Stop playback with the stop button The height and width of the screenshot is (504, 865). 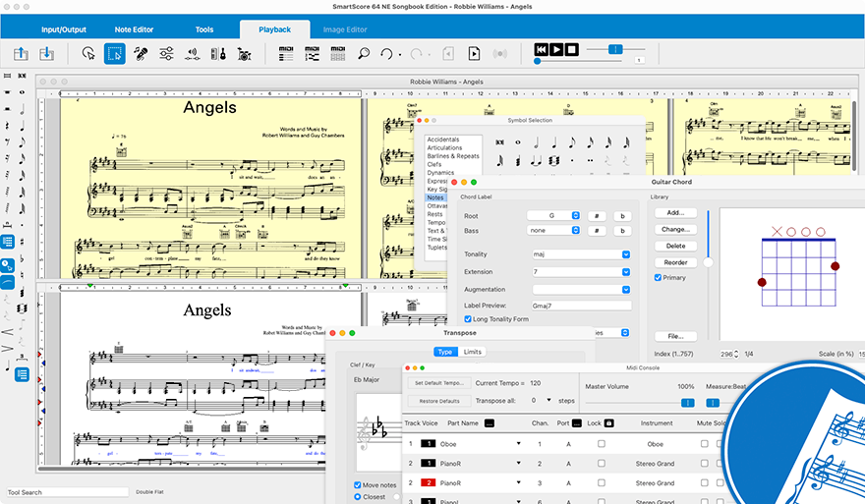(x=572, y=50)
